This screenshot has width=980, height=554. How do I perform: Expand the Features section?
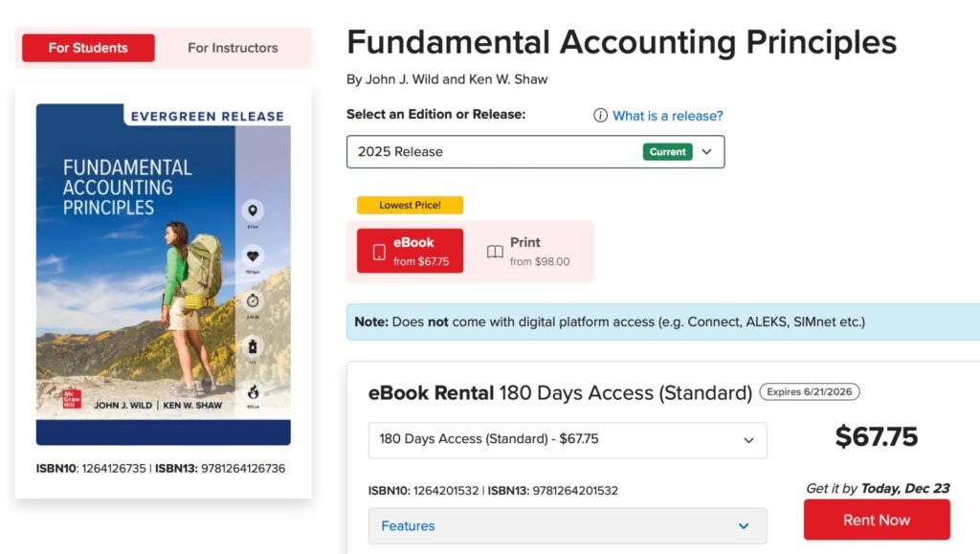coord(567,526)
